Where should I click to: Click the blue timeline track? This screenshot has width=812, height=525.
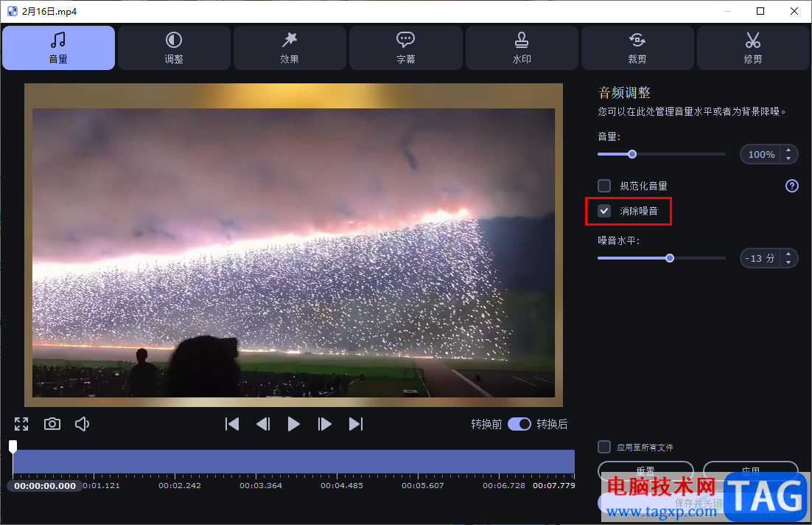coord(293,462)
